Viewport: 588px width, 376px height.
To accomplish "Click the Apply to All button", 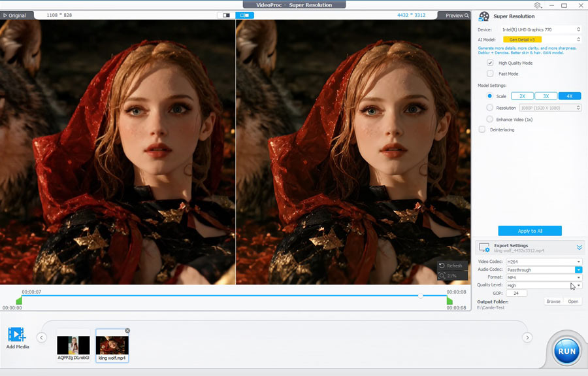I will click(529, 231).
